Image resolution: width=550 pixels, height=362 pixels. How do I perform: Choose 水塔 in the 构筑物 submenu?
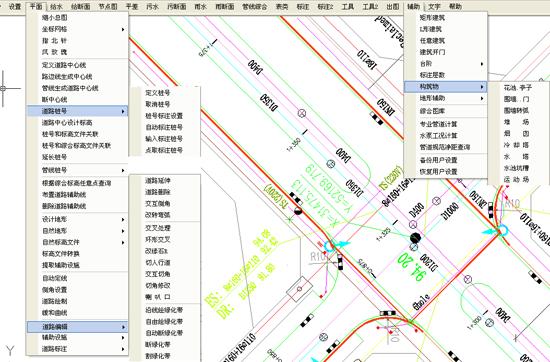[x=516, y=156]
